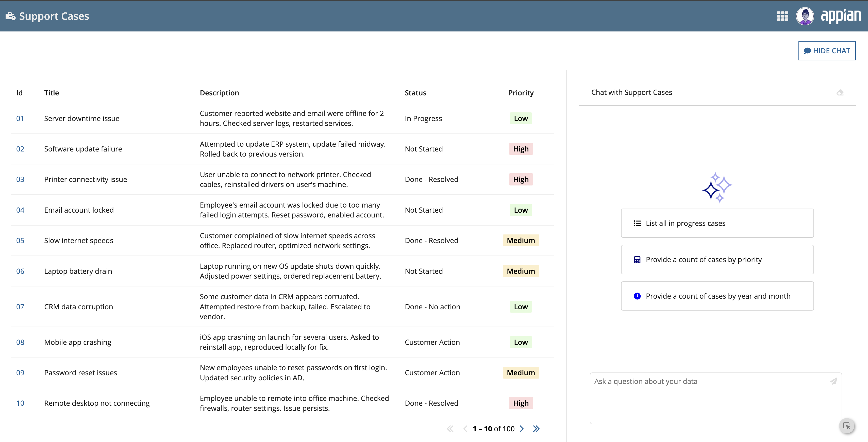868x442 pixels.
Task: Sort by the Description column header
Action: coord(219,93)
